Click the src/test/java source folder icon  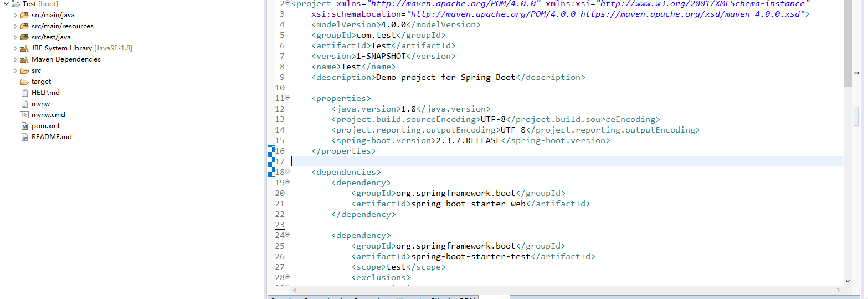pos(24,37)
